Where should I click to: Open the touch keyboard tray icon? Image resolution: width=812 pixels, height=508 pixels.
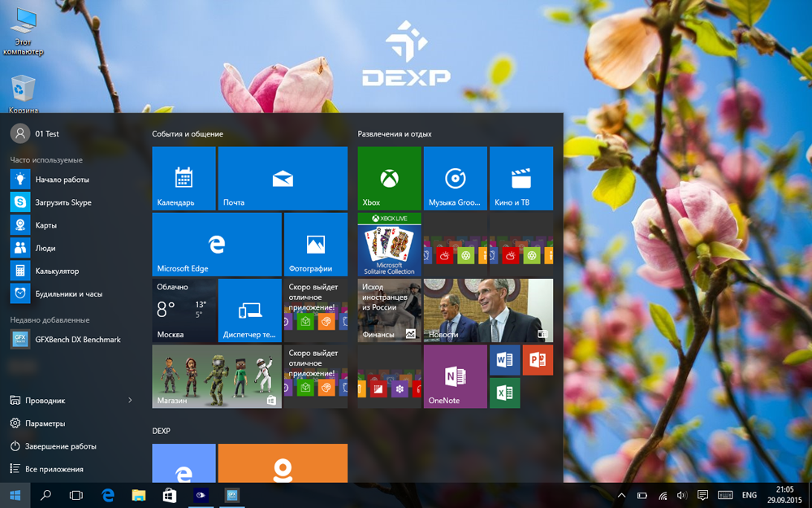point(725,496)
